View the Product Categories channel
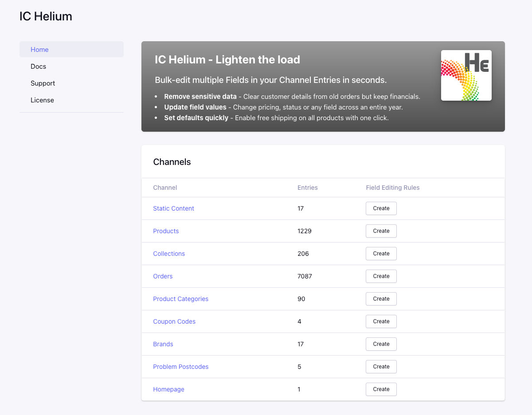The width and height of the screenshot is (532, 415). [180, 299]
